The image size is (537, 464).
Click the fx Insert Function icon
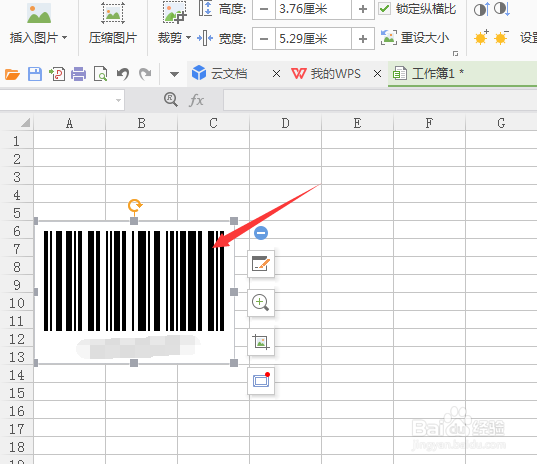click(x=196, y=100)
